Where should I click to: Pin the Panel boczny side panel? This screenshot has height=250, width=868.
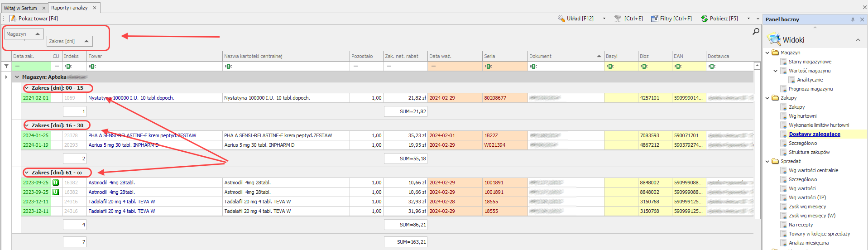(x=853, y=19)
